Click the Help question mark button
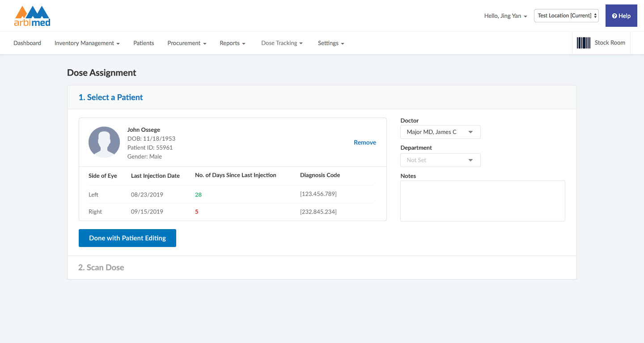644x343 pixels. 621,16
